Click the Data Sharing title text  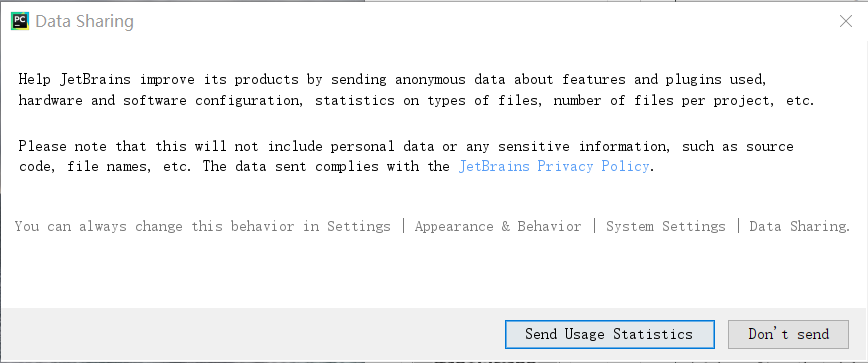pos(84,22)
